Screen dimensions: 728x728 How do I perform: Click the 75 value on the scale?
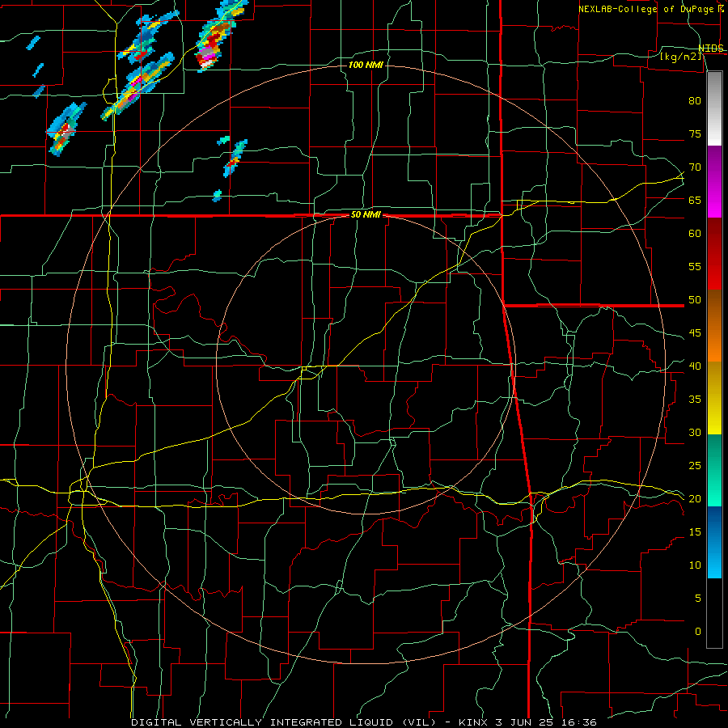(x=695, y=134)
